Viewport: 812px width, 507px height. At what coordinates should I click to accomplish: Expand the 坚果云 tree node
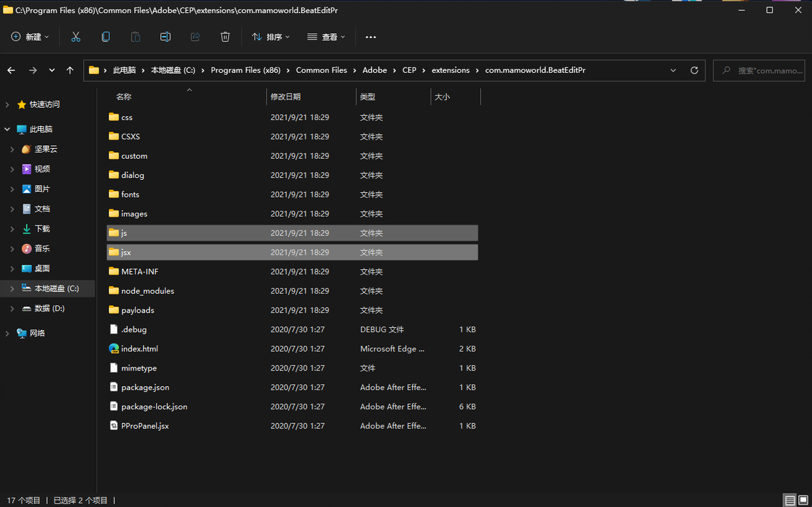(12, 149)
